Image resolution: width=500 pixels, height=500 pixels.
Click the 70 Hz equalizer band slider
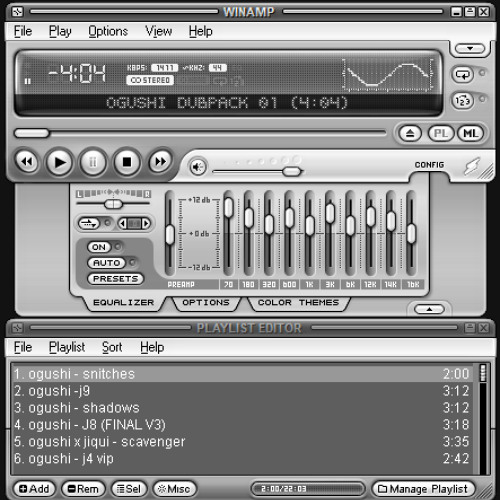click(229, 207)
